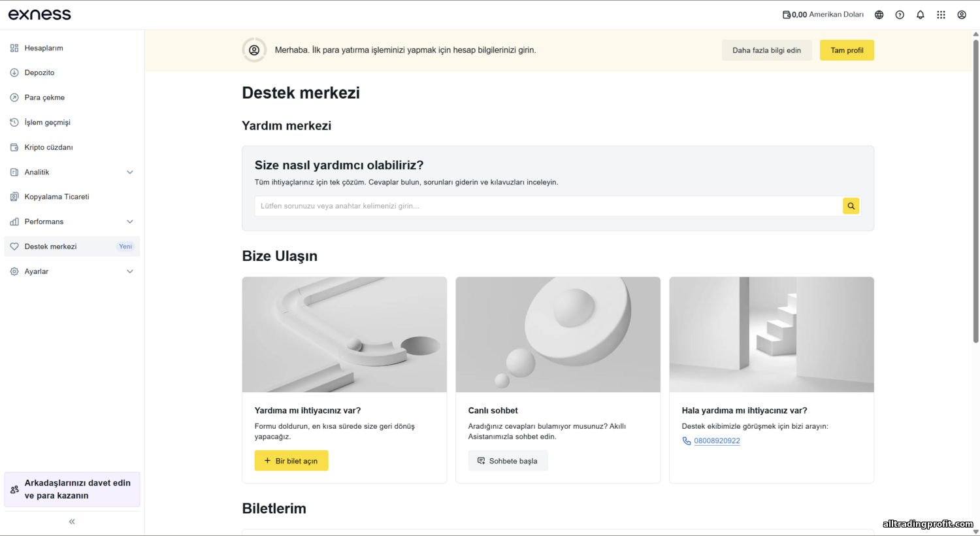Expand the Ayarlar sidebar section

click(x=129, y=271)
